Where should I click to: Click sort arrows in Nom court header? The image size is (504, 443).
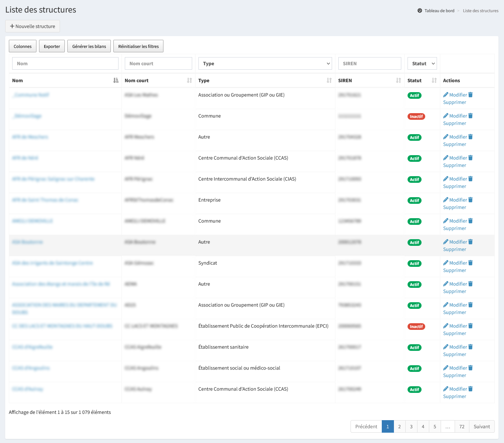[189, 80]
